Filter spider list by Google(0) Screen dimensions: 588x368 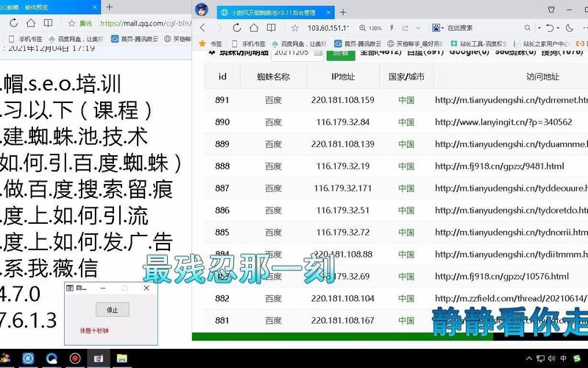coord(470,52)
